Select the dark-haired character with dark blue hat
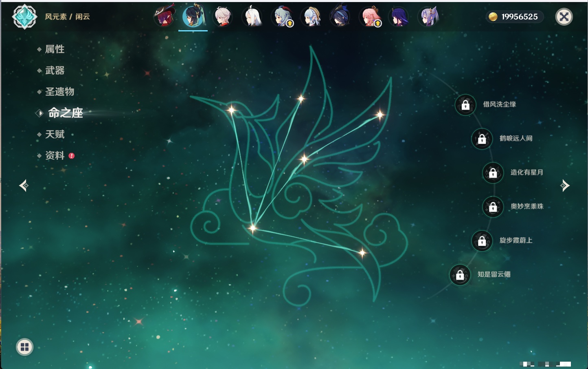The height and width of the screenshot is (369, 588). (x=340, y=17)
